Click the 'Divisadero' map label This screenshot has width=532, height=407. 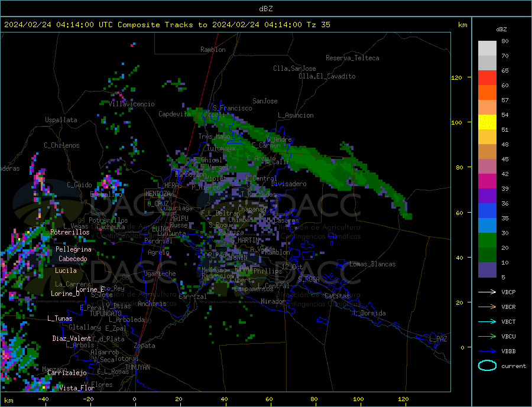tap(288, 184)
